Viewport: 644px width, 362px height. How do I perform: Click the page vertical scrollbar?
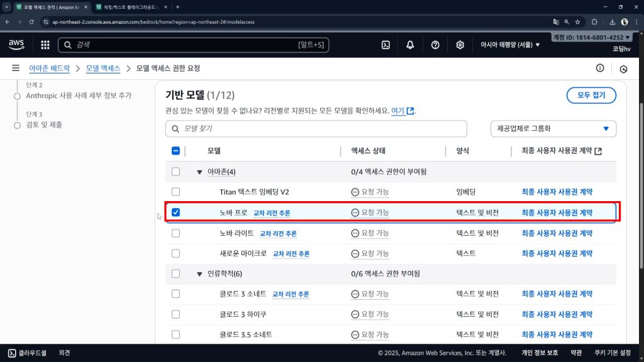click(641, 185)
